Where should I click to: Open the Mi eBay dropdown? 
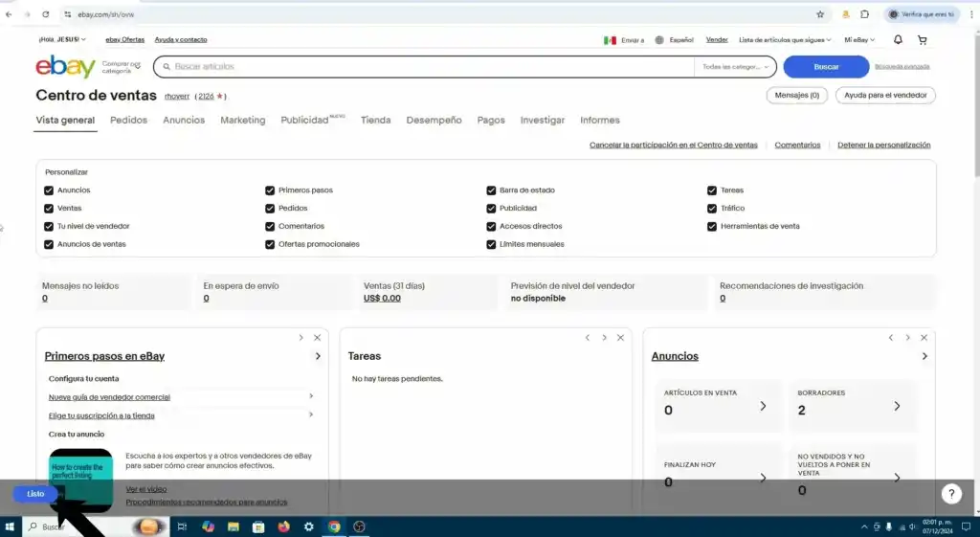click(x=859, y=40)
